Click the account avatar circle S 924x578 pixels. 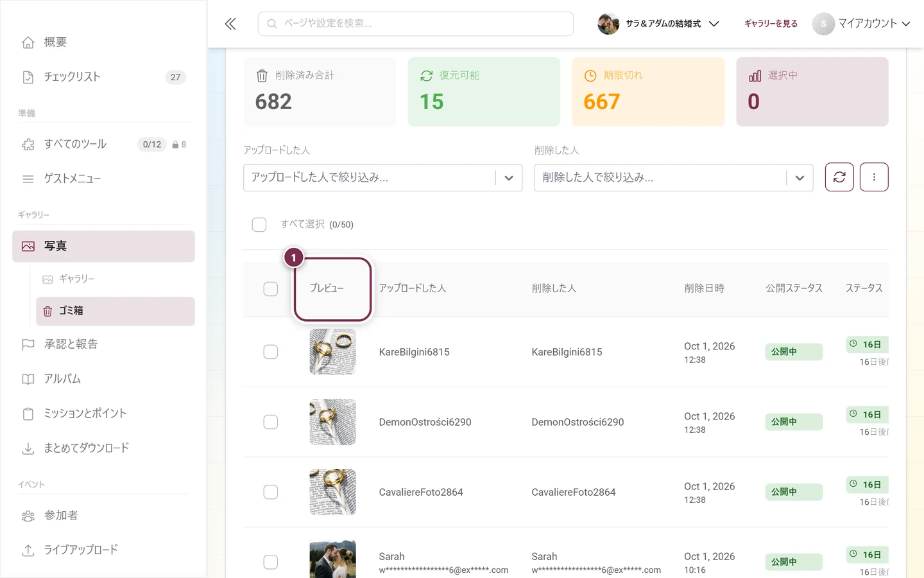click(x=823, y=24)
